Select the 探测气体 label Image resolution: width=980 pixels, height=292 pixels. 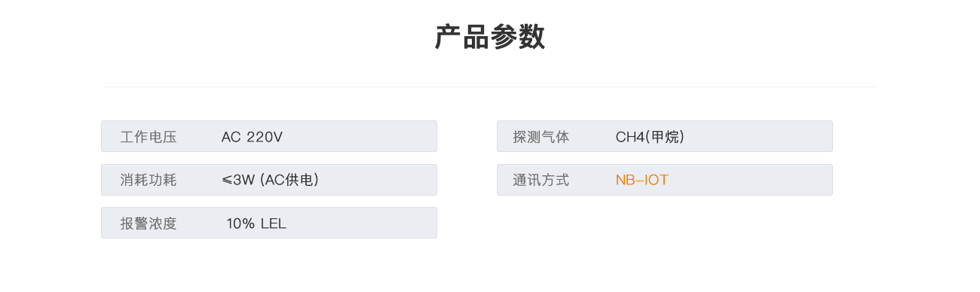[541, 137]
